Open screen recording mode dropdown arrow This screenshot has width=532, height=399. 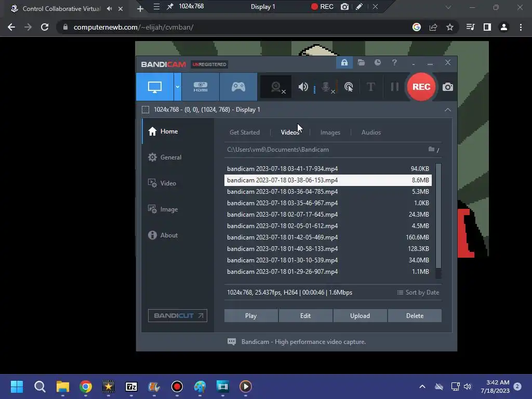click(178, 87)
